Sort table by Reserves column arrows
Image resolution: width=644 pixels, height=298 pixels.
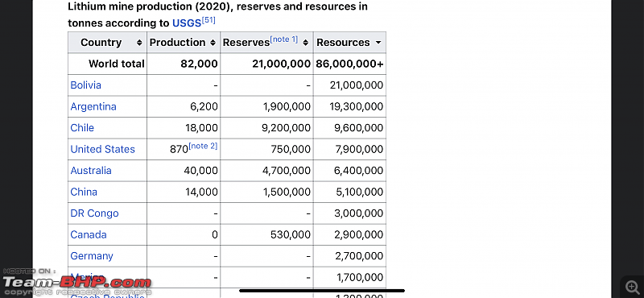(306, 43)
